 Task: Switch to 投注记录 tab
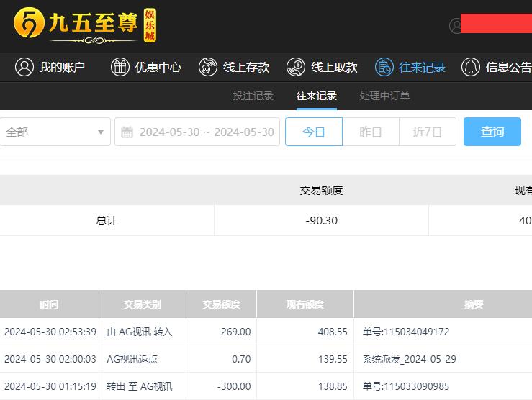point(253,96)
